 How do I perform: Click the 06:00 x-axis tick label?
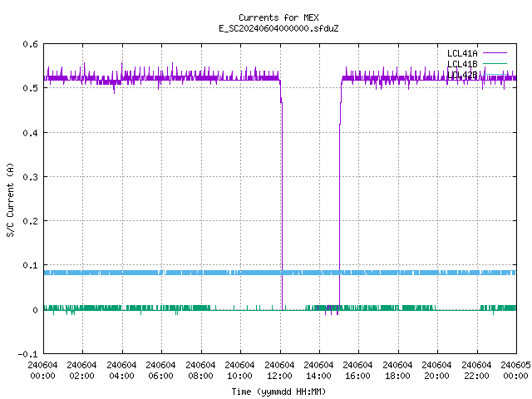coord(160,376)
